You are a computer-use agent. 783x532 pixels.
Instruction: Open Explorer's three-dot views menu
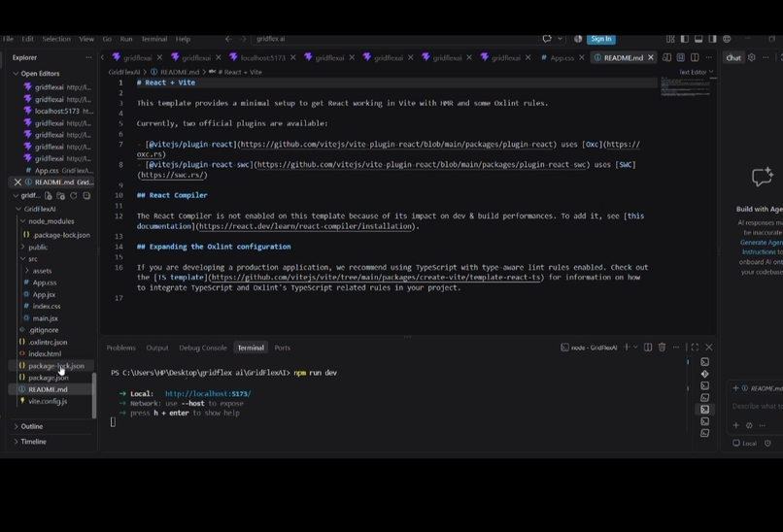[88, 57]
